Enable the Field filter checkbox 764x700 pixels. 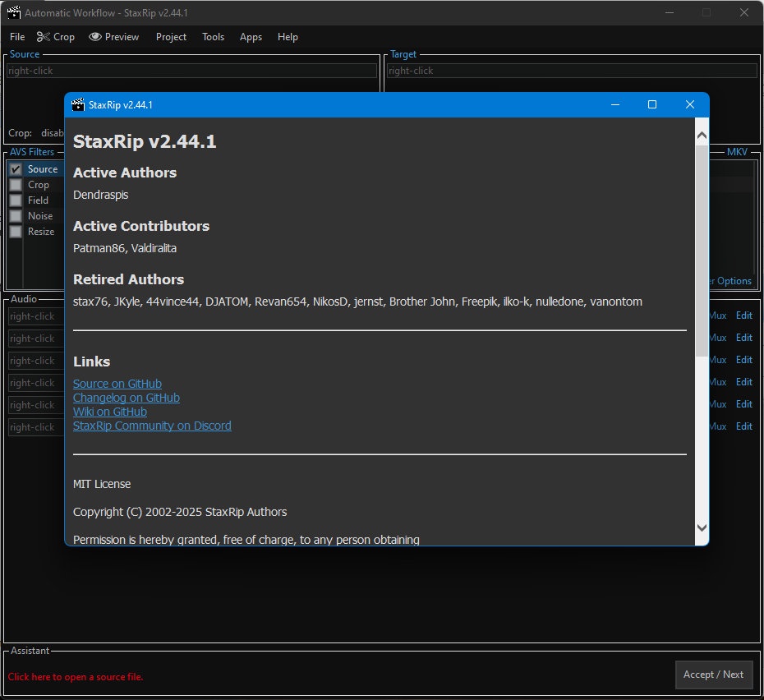point(16,200)
